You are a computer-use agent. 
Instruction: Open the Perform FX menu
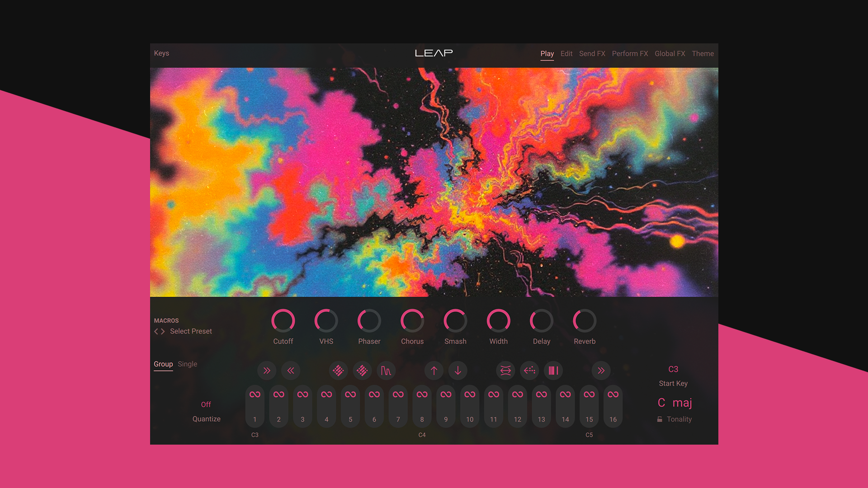[630, 53]
